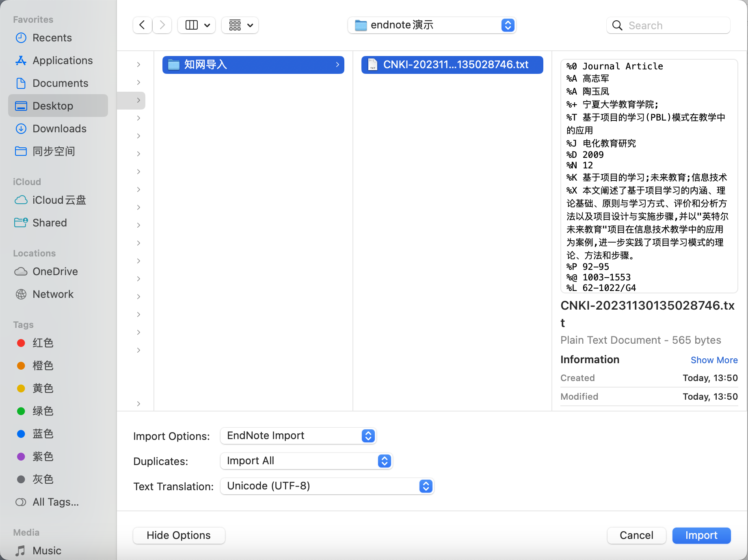The height and width of the screenshot is (560, 748).
Task: Open the Text Translation dropdown
Action: 327,486
